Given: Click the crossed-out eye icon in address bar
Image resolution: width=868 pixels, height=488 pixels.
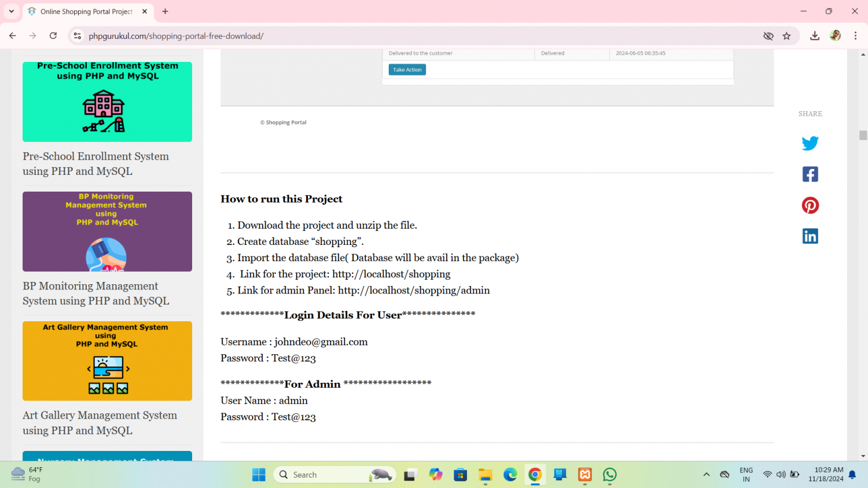Looking at the screenshot, I should coord(768,36).
